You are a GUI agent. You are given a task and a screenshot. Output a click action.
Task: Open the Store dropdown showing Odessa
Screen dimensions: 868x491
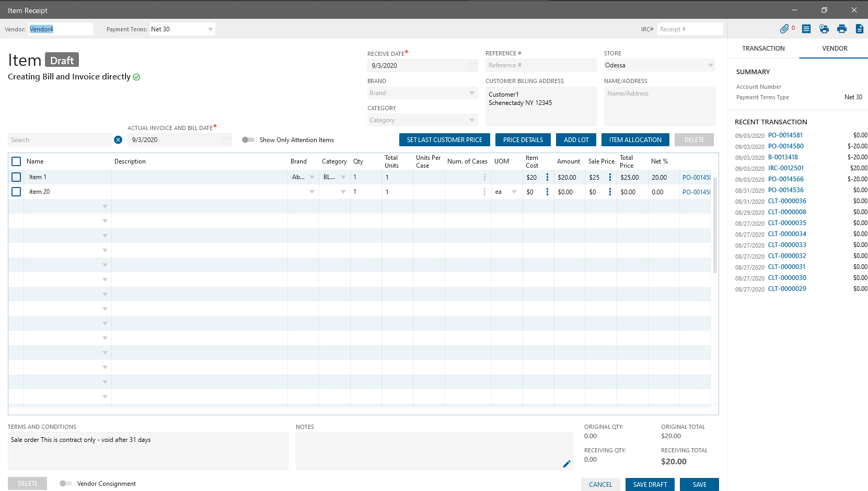[710, 65]
